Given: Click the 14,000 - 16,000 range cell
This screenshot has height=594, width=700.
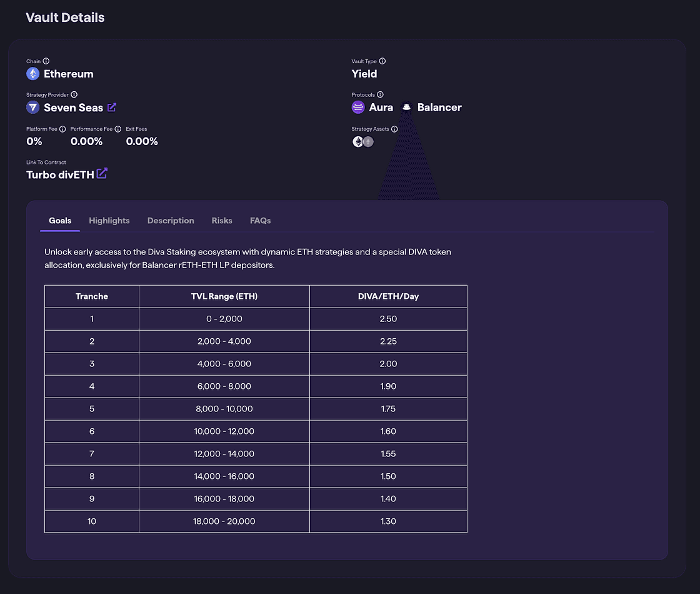Looking at the screenshot, I should (224, 476).
